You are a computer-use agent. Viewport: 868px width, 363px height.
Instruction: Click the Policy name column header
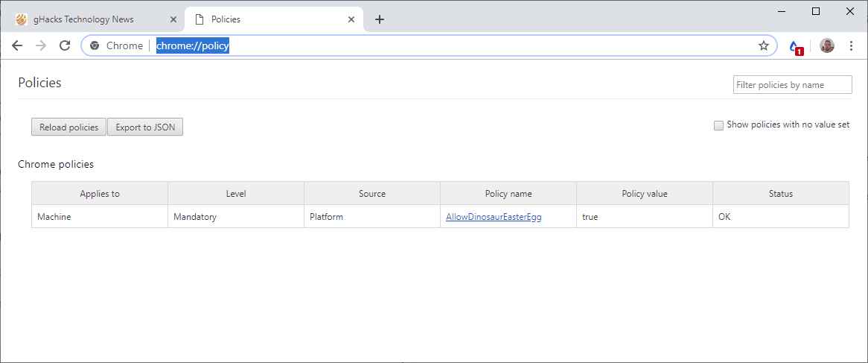[508, 193]
